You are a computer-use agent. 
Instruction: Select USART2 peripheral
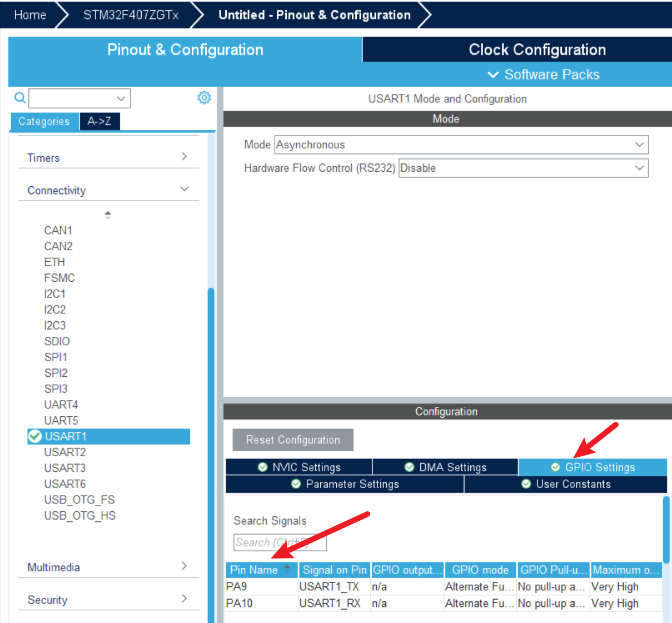(x=65, y=452)
